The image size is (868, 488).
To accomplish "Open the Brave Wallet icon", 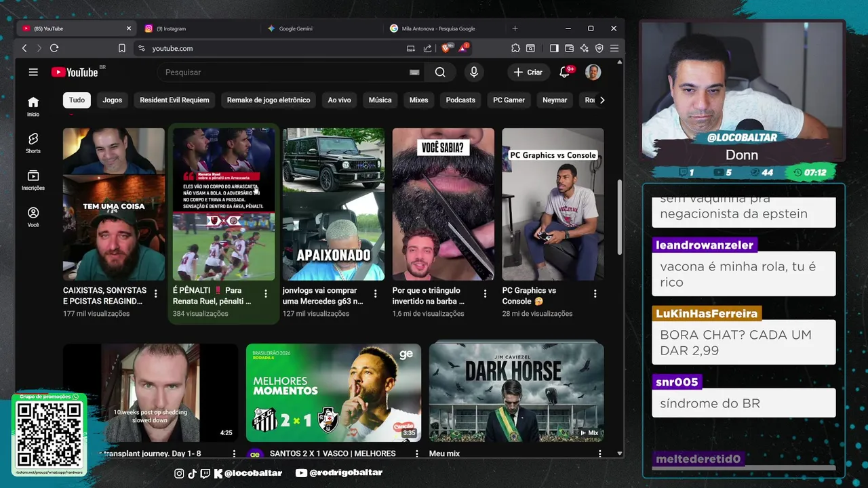I will [569, 48].
